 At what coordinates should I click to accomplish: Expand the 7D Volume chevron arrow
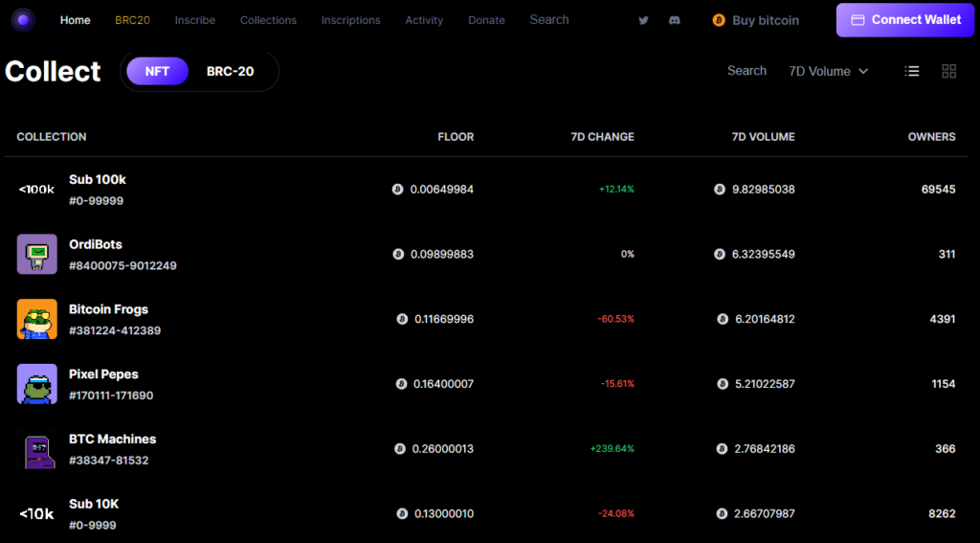[x=863, y=71]
